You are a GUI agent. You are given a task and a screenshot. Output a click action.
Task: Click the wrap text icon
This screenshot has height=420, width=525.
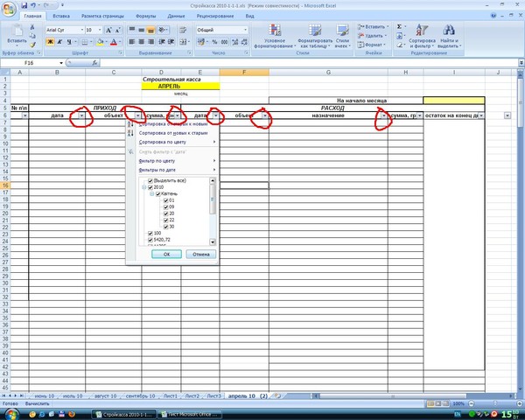click(183, 30)
